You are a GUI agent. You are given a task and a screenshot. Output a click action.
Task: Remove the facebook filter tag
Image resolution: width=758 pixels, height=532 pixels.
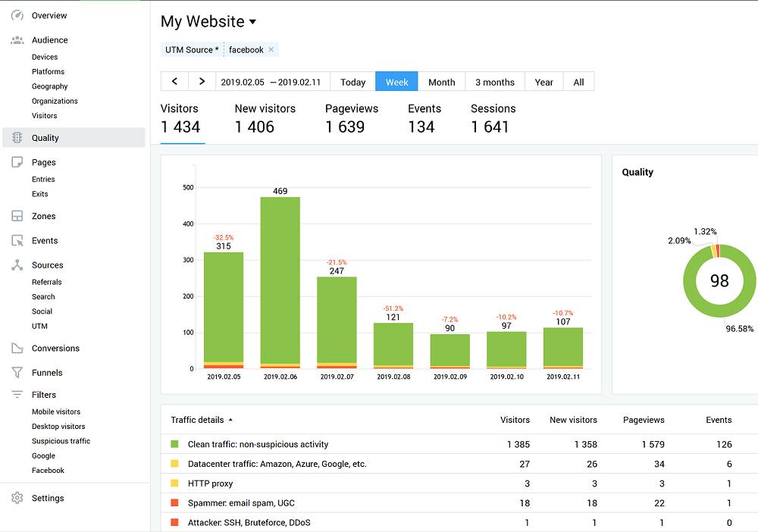click(x=271, y=50)
